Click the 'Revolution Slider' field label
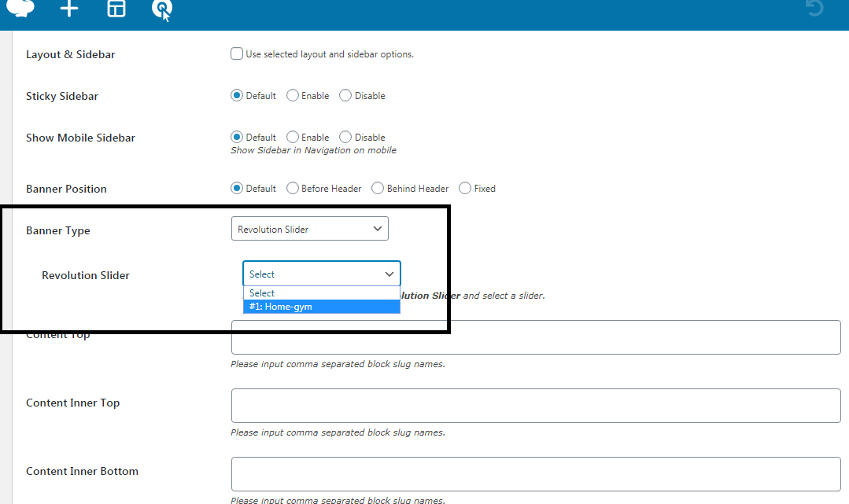 click(x=86, y=275)
